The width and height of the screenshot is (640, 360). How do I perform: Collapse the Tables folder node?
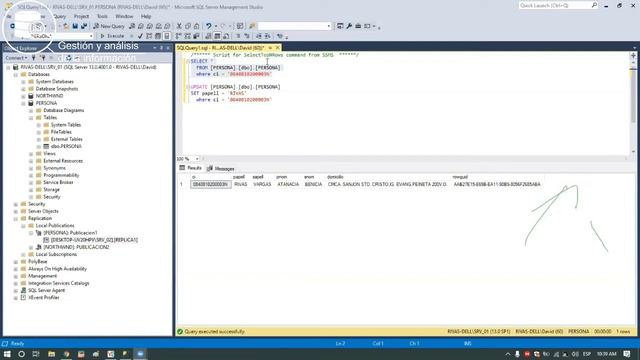pyautogui.click(x=31, y=118)
